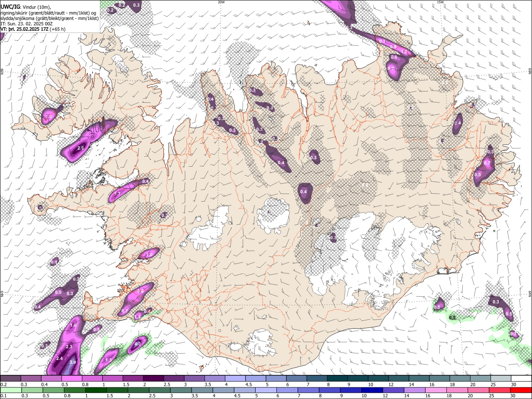
Task: Click the 0.4 label in the top legend row
Action: tap(44, 385)
